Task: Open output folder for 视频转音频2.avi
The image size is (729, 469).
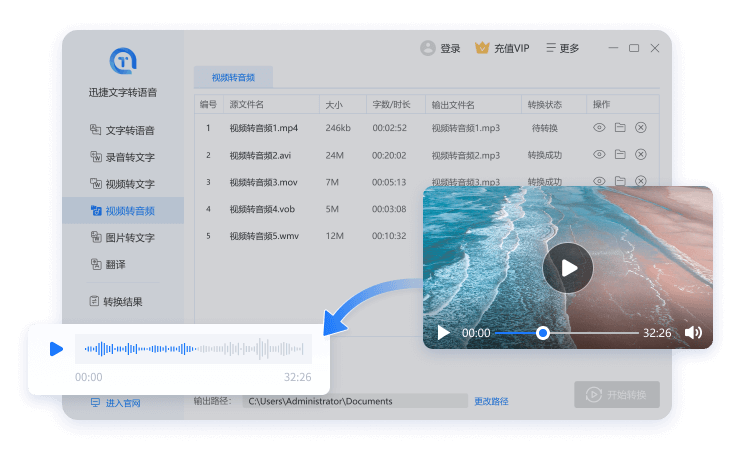Action: point(620,155)
